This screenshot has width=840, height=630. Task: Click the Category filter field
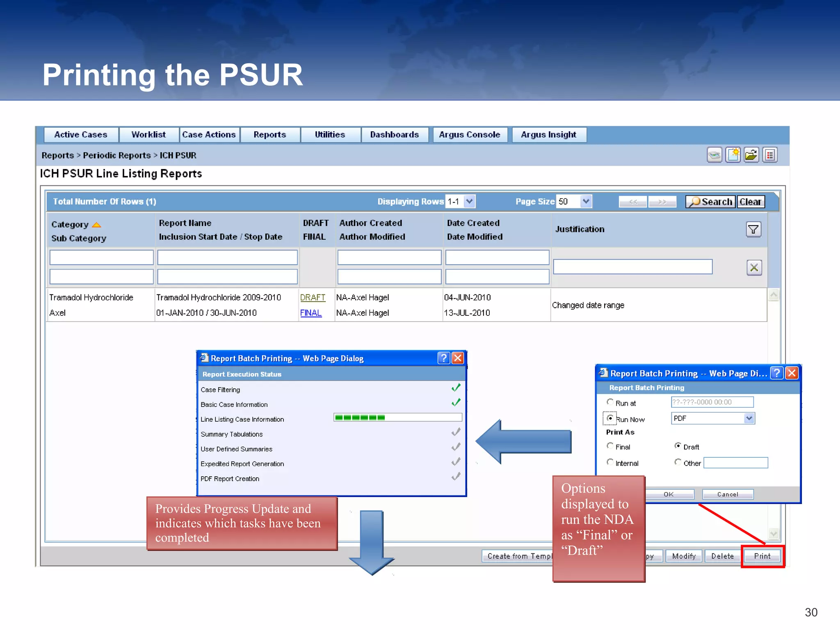pos(102,258)
